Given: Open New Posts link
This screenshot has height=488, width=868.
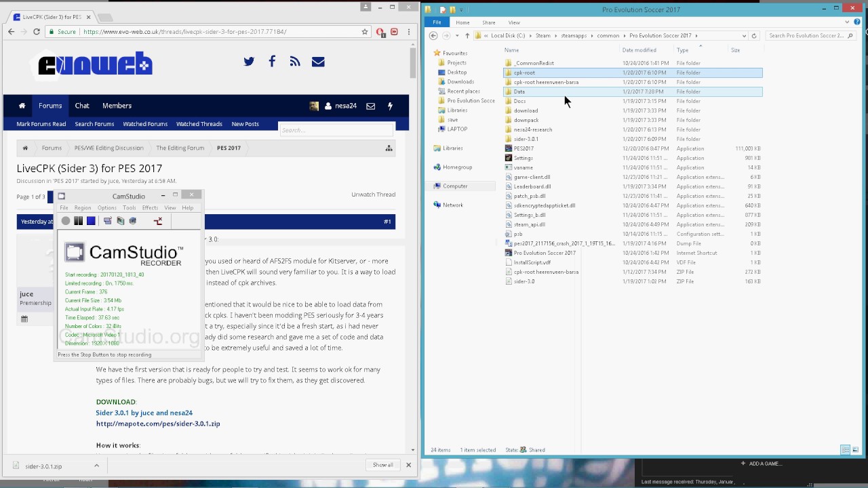Looking at the screenshot, I should (x=245, y=124).
